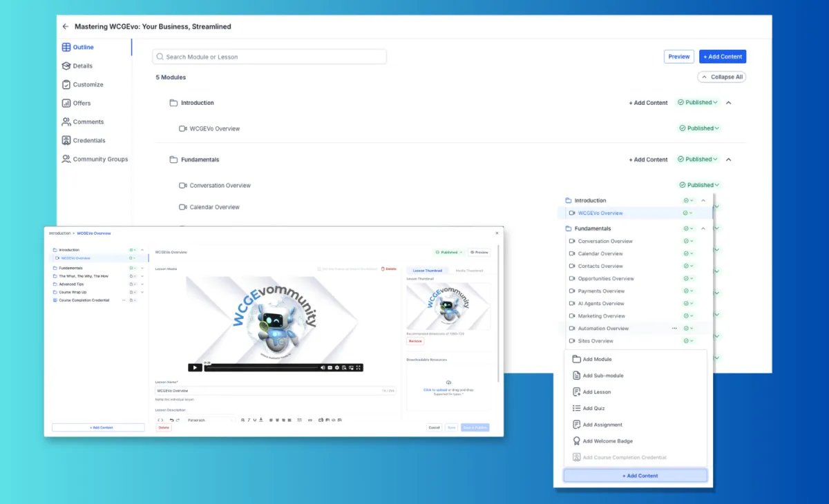The height and width of the screenshot is (504, 829).
Task: Click + Add Content on the Fundamentals module row
Action: pyautogui.click(x=648, y=159)
